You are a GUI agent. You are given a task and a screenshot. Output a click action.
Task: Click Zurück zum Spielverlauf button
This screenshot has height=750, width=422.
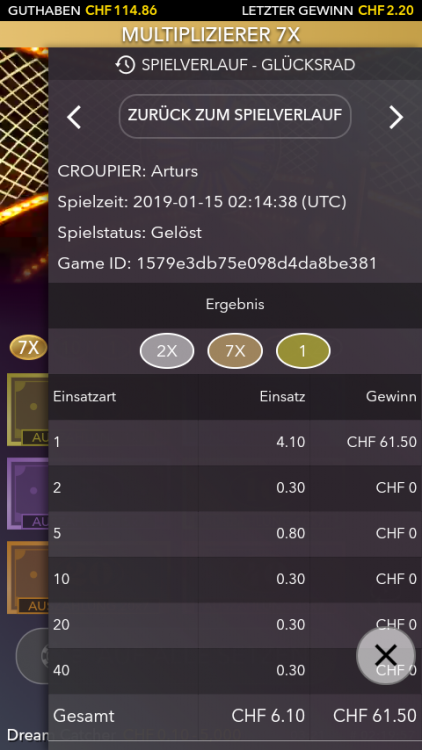[235, 116]
